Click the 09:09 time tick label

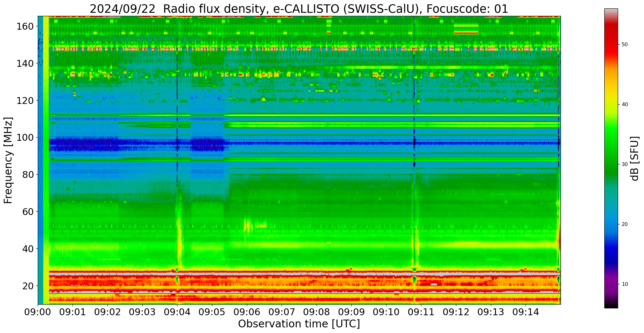[352, 313]
